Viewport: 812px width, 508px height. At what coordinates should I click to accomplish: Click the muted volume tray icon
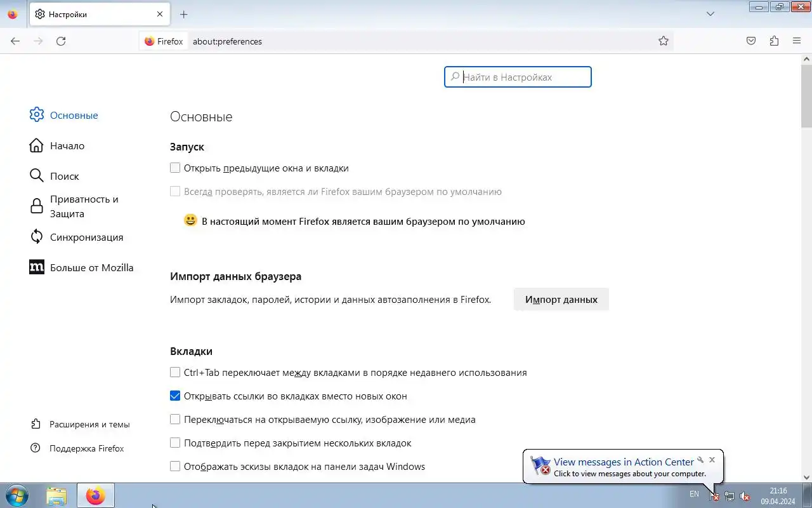[745, 496]
